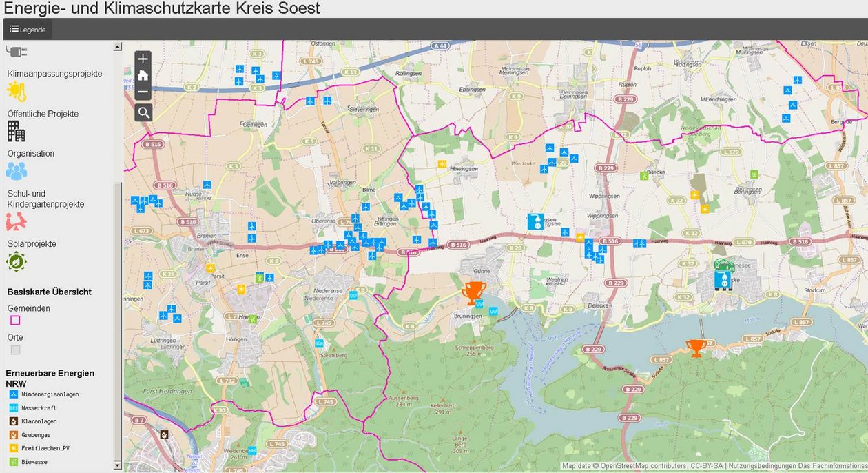Zoom out with the minus button
Viewport: 868px width, 473px height.
coord(143,92)
